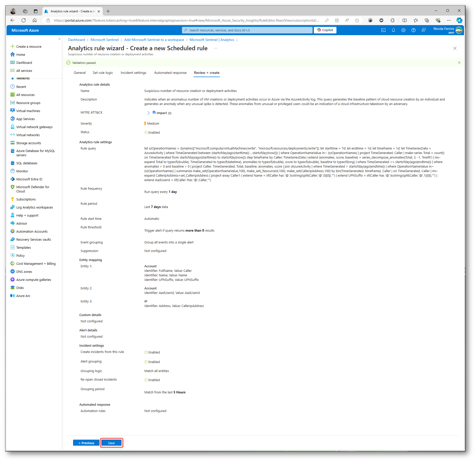Screen dimensions: 476x462
Task: Click the Save button
Action: pyautogui.click(x=111, y=443)
